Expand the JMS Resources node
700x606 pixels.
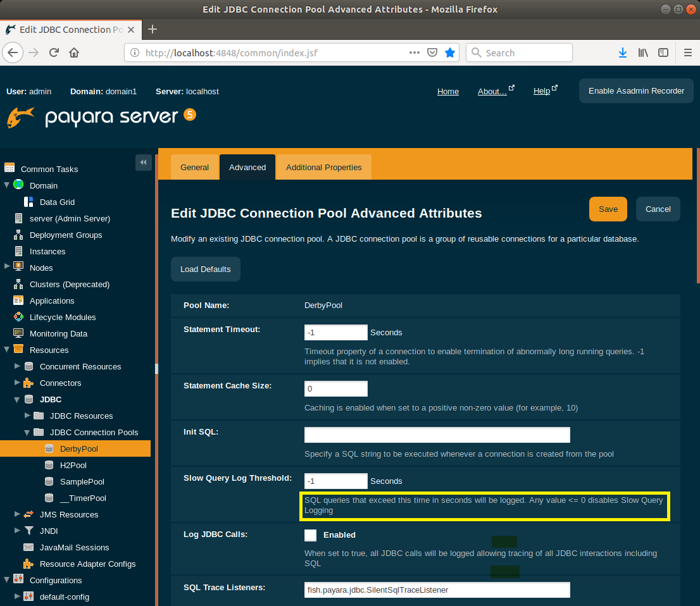point(17,514)
